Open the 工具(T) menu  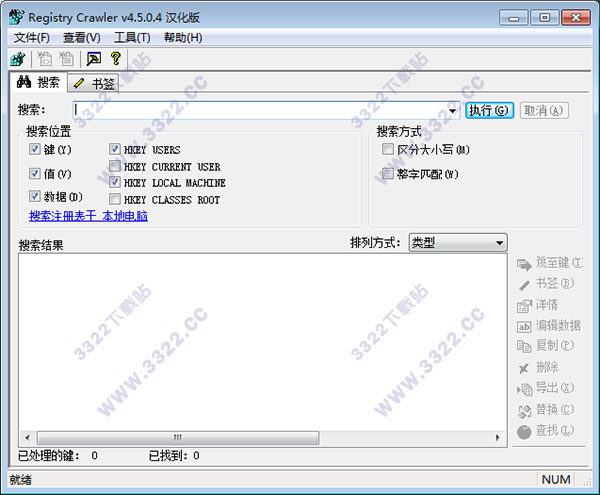[x=132, y=37]
